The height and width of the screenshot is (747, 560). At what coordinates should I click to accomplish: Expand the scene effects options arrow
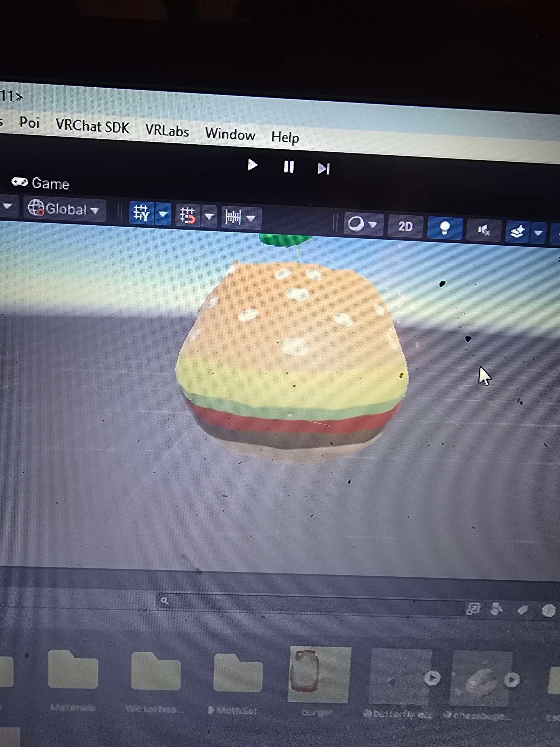538,233
